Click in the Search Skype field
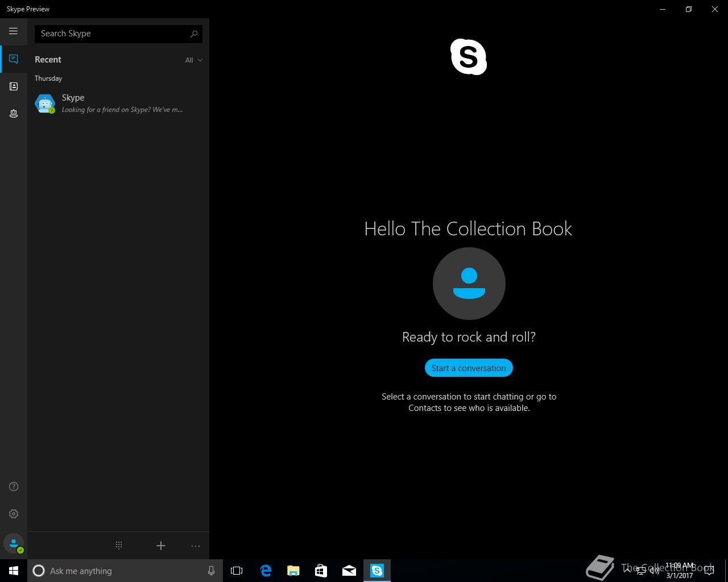The image size is (728, 582). pyautogui.click(x=118, y=34)
